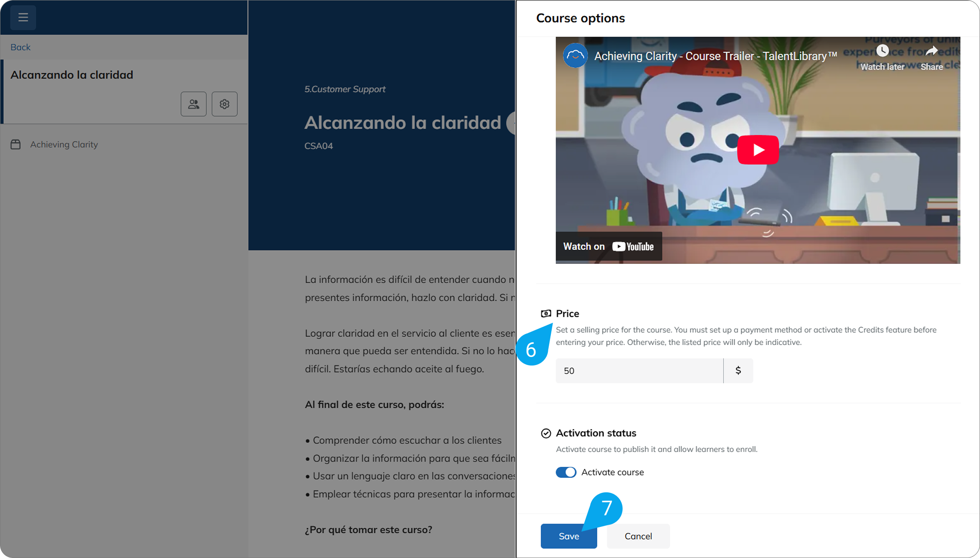Open the course users icon

point(194,104)
